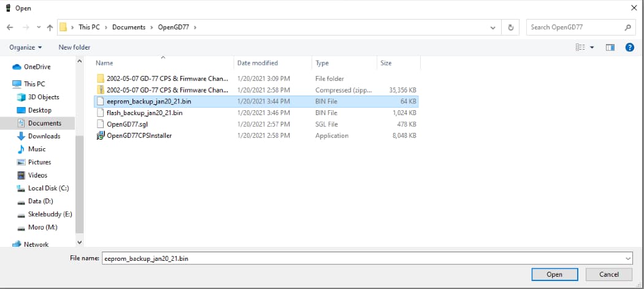The width and height of the screenshot is (644, 289).
Task: Click the Open button
Action: [554, 275]
